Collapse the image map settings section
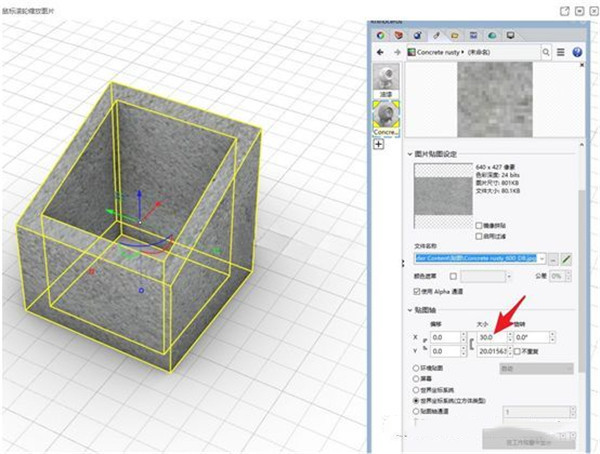600x454 pixels. pyautogui.click(x=410, y=154)
